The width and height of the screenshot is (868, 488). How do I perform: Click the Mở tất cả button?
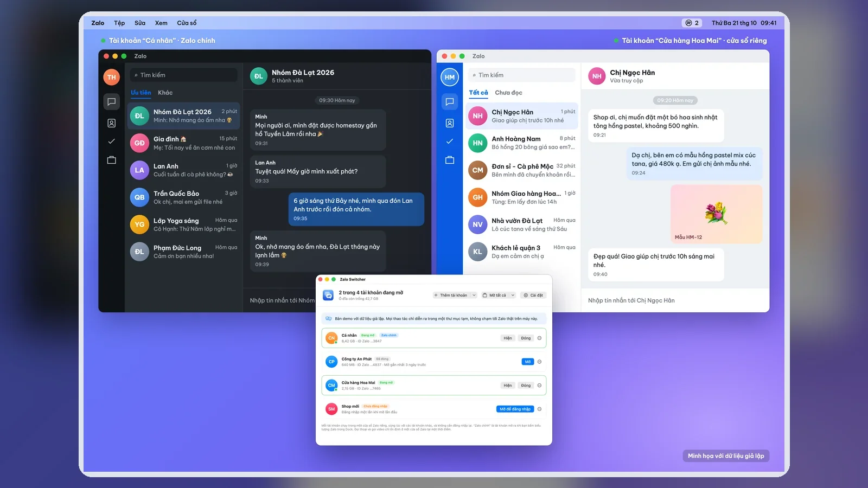coord(495,296)
